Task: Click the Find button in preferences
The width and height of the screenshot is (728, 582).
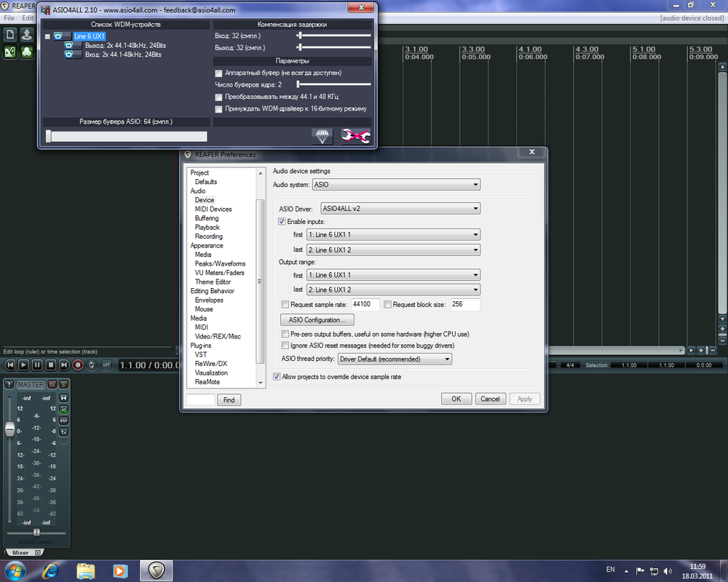Action: coord(229,399)
